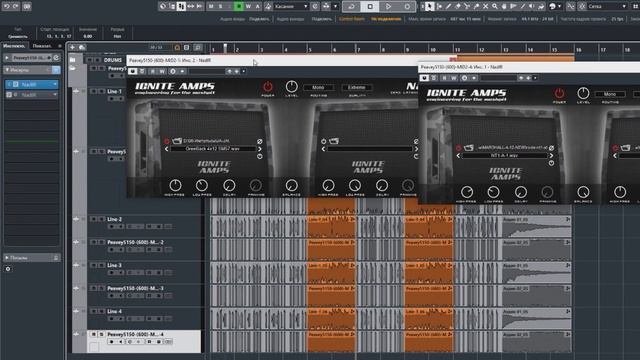Toggle global Mute M in top toolbar
The image size is (640, 360).
tap(211, 6)
